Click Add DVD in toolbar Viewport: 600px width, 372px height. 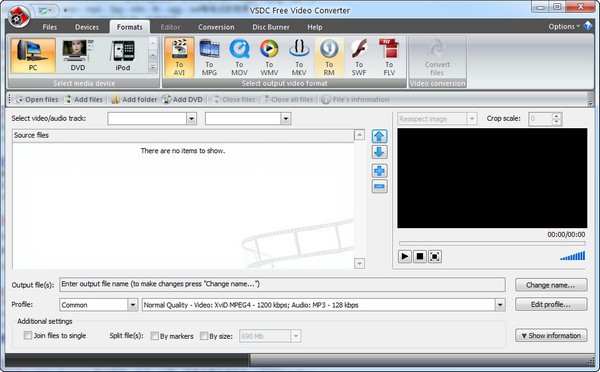click(x=182, y=100)
